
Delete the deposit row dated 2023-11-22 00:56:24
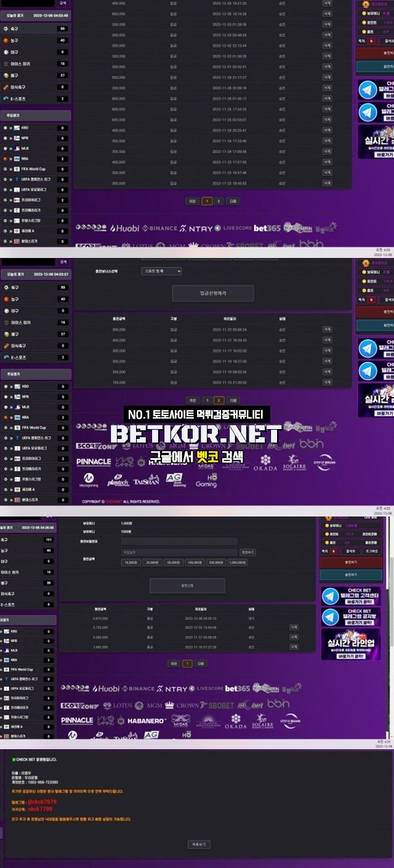pyautogui.click(x=327, y=330)
